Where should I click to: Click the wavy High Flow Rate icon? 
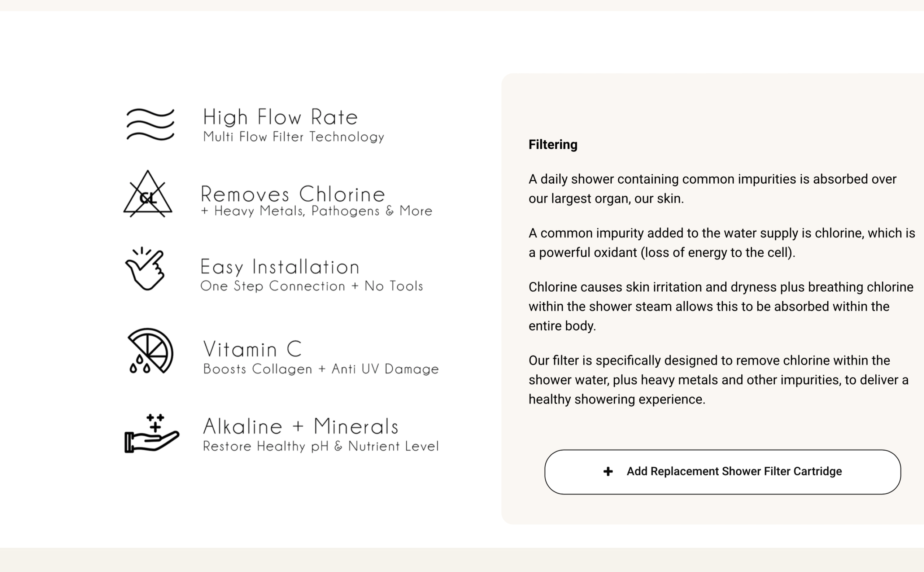point(150,125)
